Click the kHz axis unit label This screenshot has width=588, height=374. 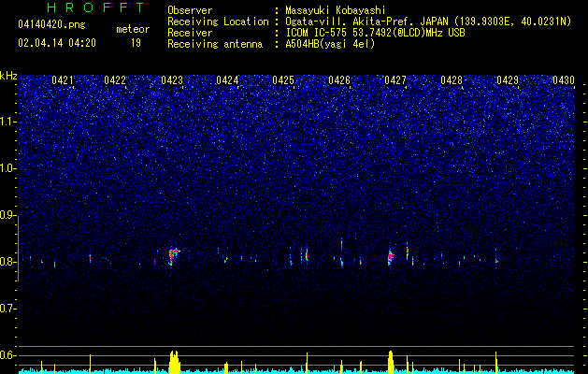pos(8,76)
